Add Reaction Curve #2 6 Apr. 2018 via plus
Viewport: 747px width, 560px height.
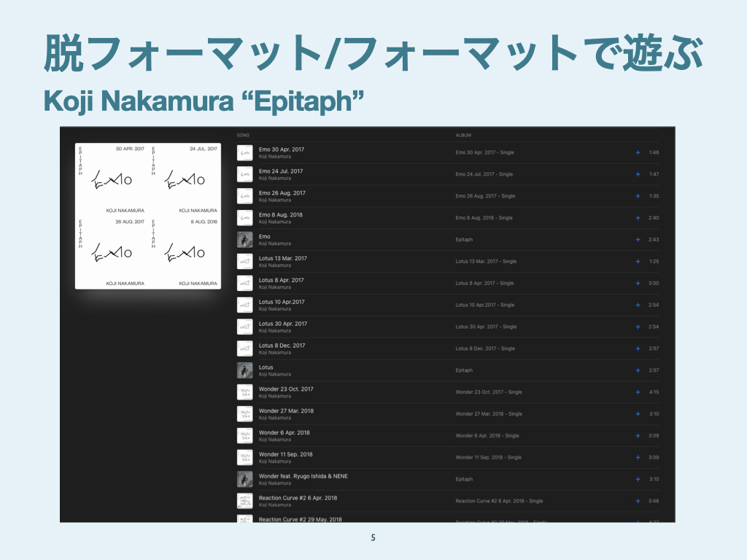638,501
